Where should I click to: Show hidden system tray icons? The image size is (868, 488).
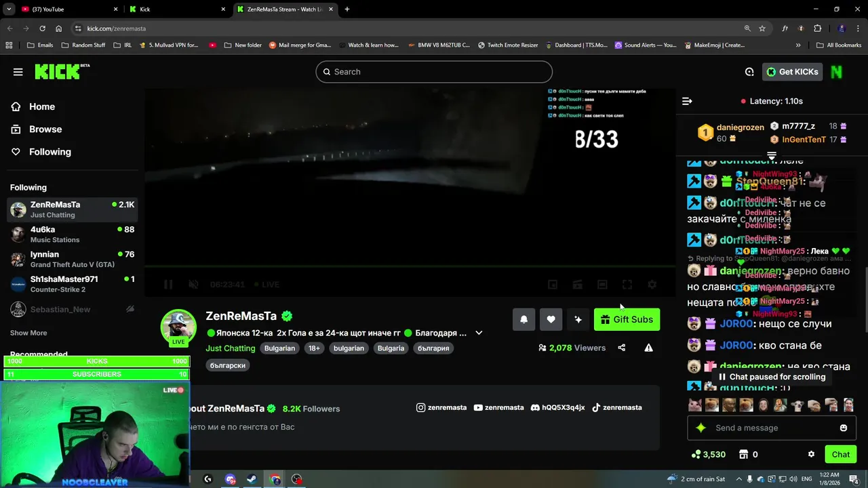point(739,479)
